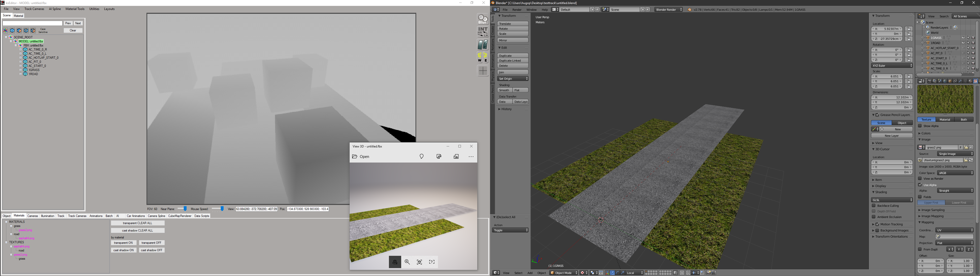Screen dimensions: 980x276
Task: Click the orange S-cube filter icon
Action: pos(33,30)
